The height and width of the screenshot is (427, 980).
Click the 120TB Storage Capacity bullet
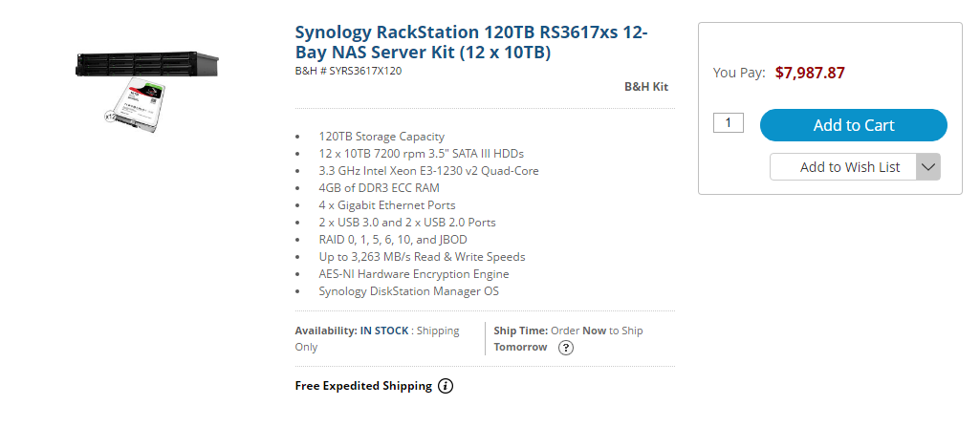pos(381,137)
